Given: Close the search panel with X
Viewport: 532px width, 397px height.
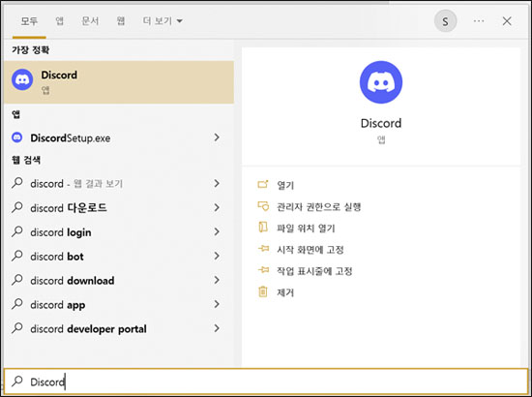Looking at the screenshot, I should pos(507,21).
